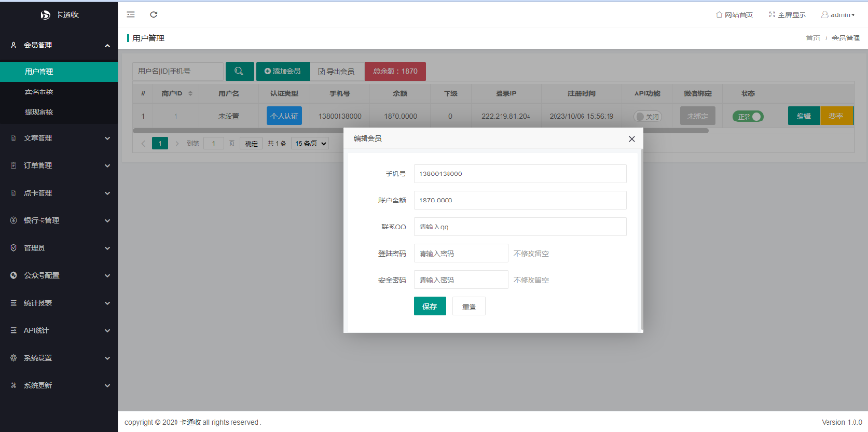Sort by 商户ID using the sort arrows

pyautogui.click(x=190, y=94)
